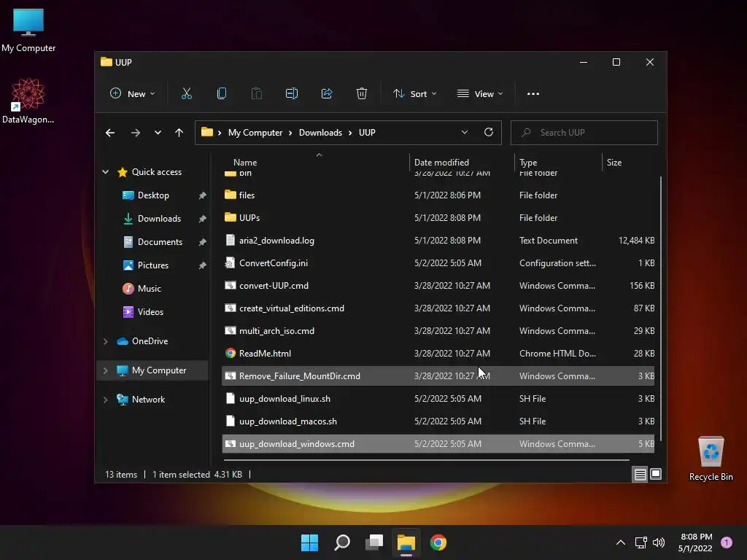Sort by Type column header
747x560 pixels.
[x=557, y=163]
